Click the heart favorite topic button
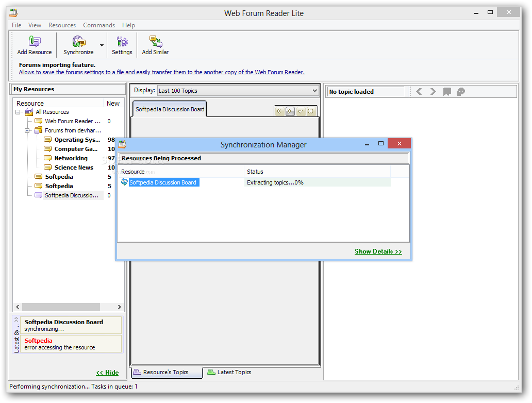This screenshot has height=403, width=532. 300,111
